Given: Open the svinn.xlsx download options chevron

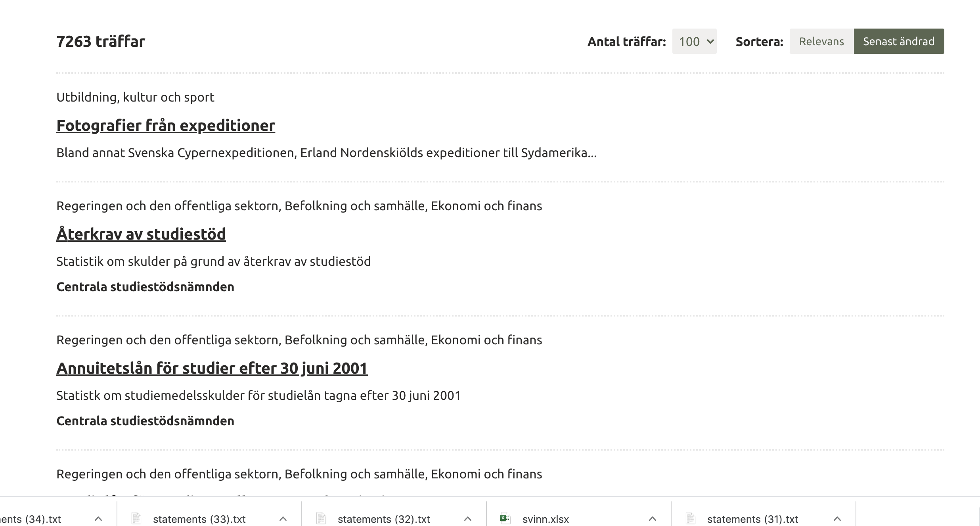Looking at the screenshot, I should click(653, 519).
